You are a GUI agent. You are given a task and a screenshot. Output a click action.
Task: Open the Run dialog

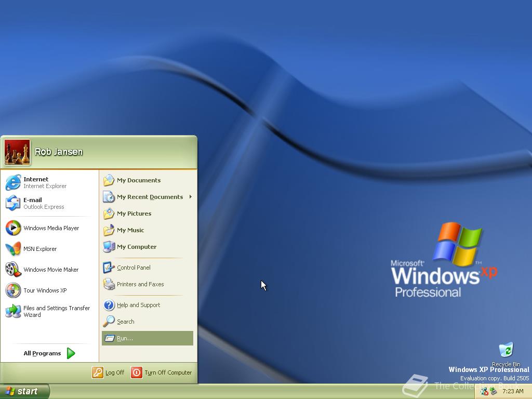coord(125,338)
